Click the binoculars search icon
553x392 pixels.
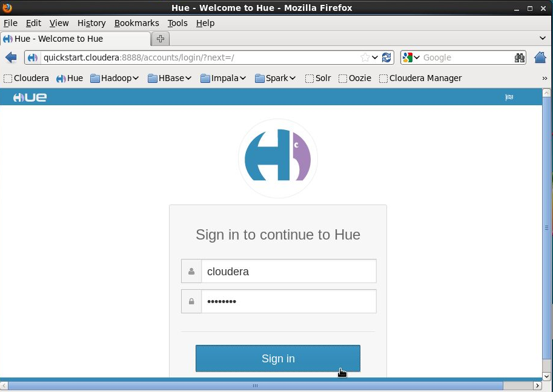[520, 57]
